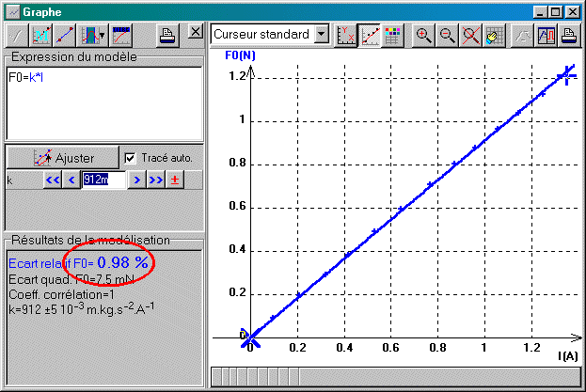The width and height of the screenshot is (586, 392).
Task: Print the modeling results panel
Action: (166, 35)
